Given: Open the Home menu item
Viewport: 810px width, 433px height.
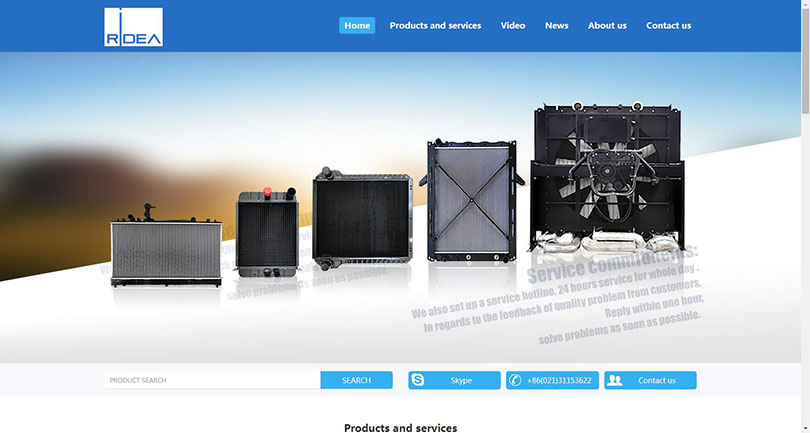Looking at the screenshot, I should [x=357, y=25].
